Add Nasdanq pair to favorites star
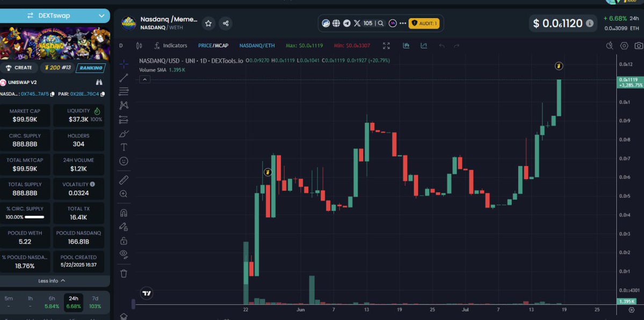The height and width of the screenshot is (320, 644). (x=208, y=24)
